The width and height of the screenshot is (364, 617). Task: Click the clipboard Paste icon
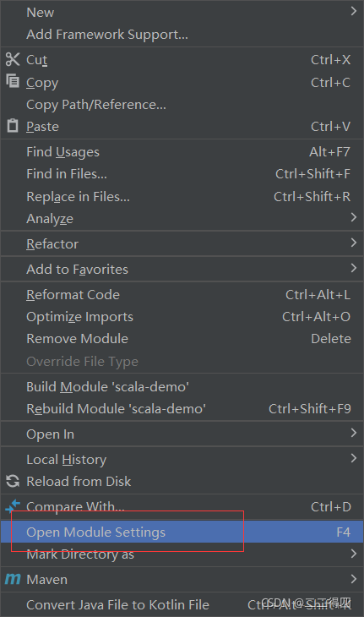pos(13,126)
